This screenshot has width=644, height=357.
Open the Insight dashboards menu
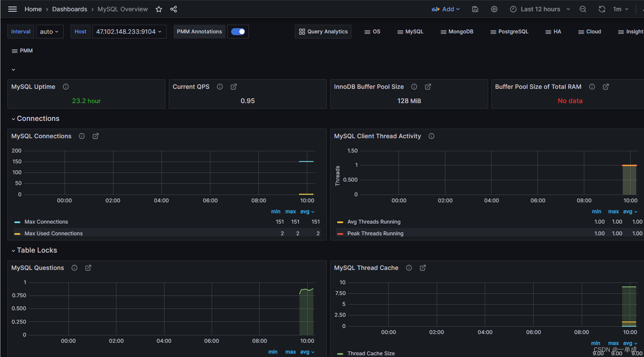(631, 32)
